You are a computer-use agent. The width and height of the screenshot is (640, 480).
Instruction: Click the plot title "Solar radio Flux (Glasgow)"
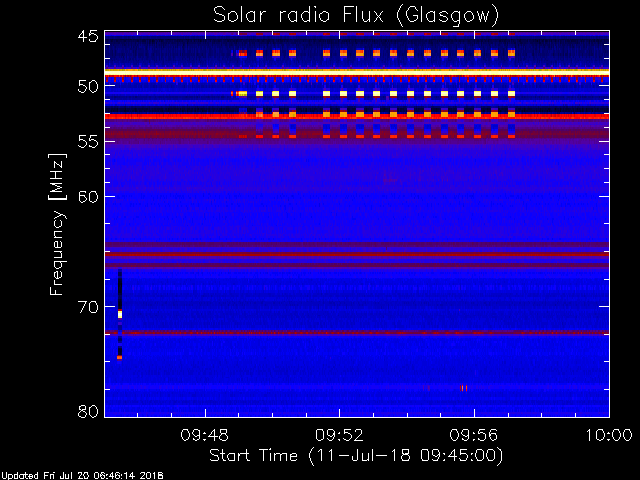tap(356, 16)
